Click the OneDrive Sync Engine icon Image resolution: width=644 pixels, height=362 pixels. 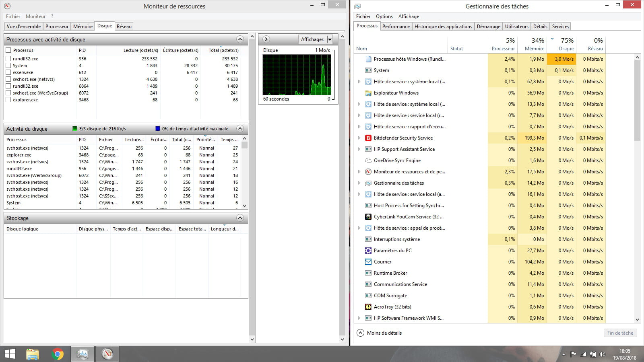pyautogui.click(x=368, y=160)
